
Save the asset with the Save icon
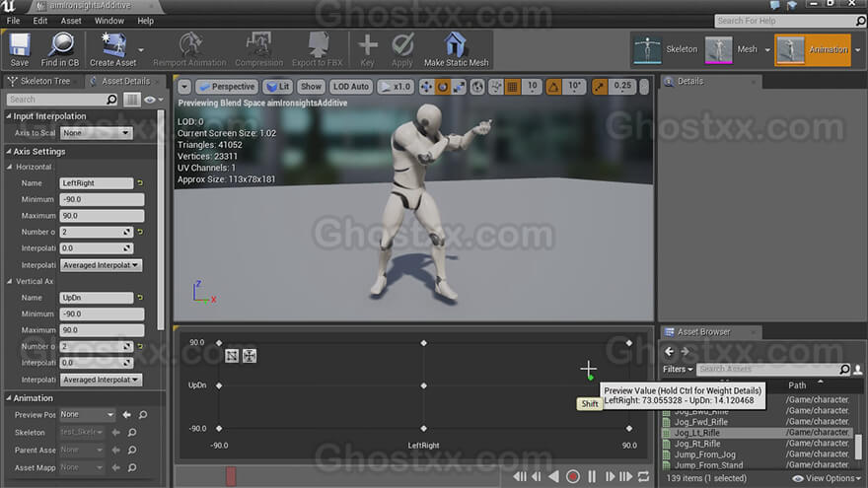(20, 50)
